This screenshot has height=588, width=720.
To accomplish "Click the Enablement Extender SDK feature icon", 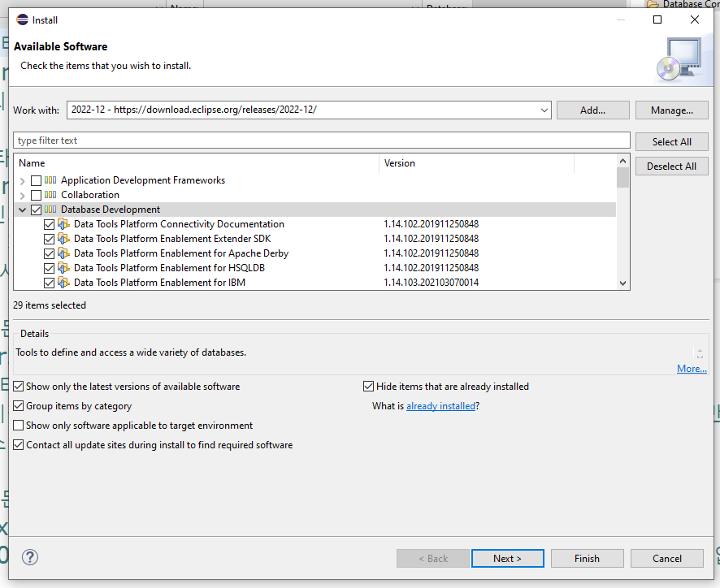I will tap(64, 239).
